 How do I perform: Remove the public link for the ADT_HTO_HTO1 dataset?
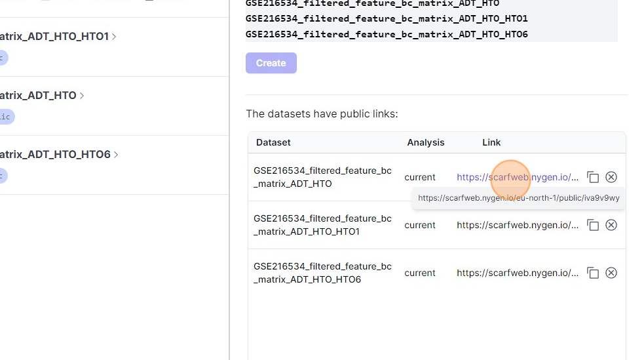[611, 225]
